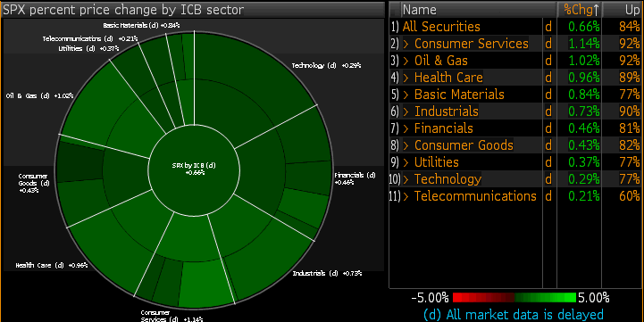Image resolution: width=644 pixels, height=322 pixels.
Task: Click Consumer Services chart label +1.14%
Action: coord(171,316)
